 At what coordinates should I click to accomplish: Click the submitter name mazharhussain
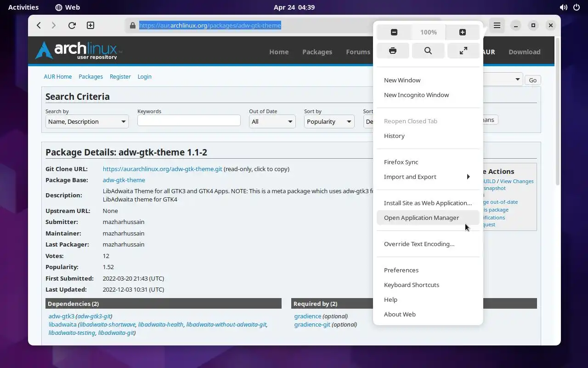point(124,222)
